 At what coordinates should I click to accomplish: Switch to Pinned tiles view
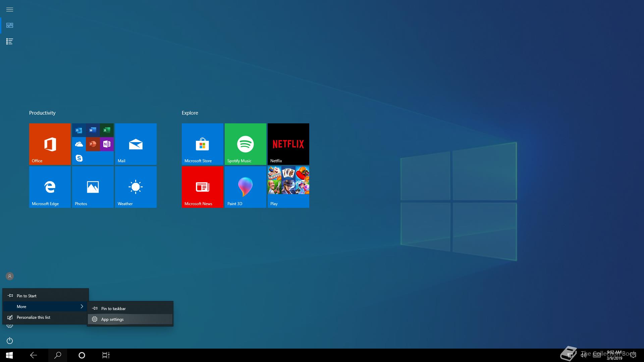coord(10,25)
